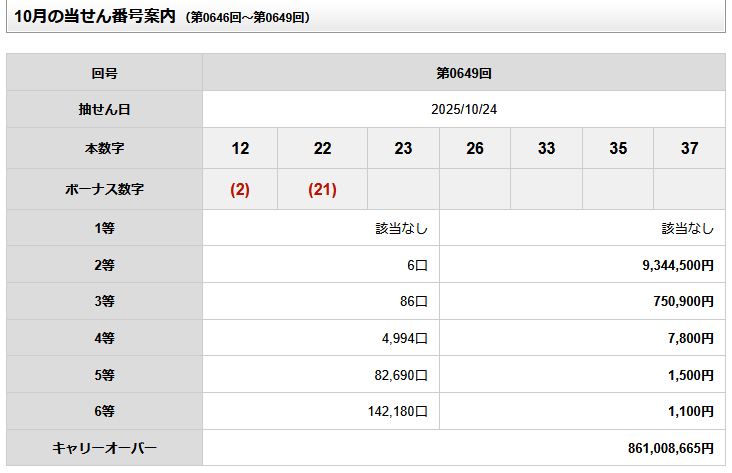
Task: Click main number 26
Action: point(475,148)
